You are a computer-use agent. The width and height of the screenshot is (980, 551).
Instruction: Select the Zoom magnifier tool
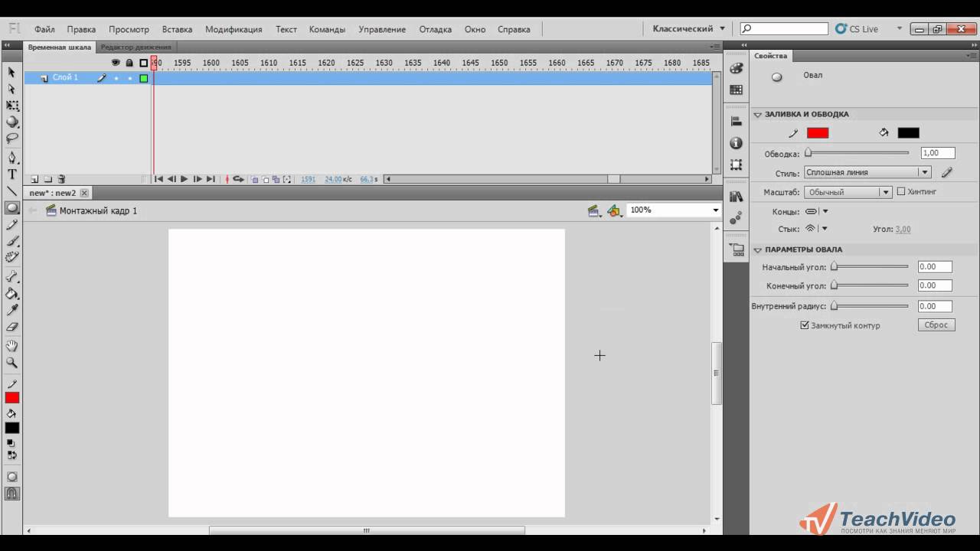tap(12, 363)
